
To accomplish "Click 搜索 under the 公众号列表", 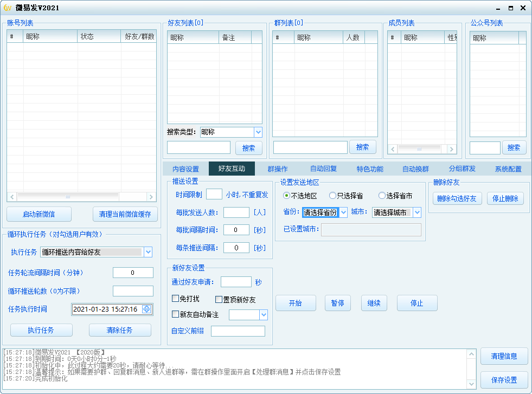I will coord(514,147).
